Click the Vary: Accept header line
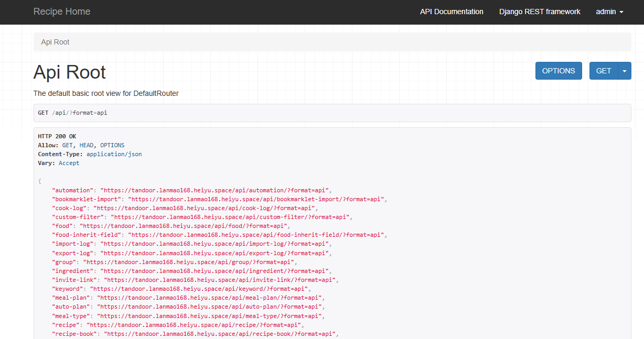644x339 pixels. point(59,163)
